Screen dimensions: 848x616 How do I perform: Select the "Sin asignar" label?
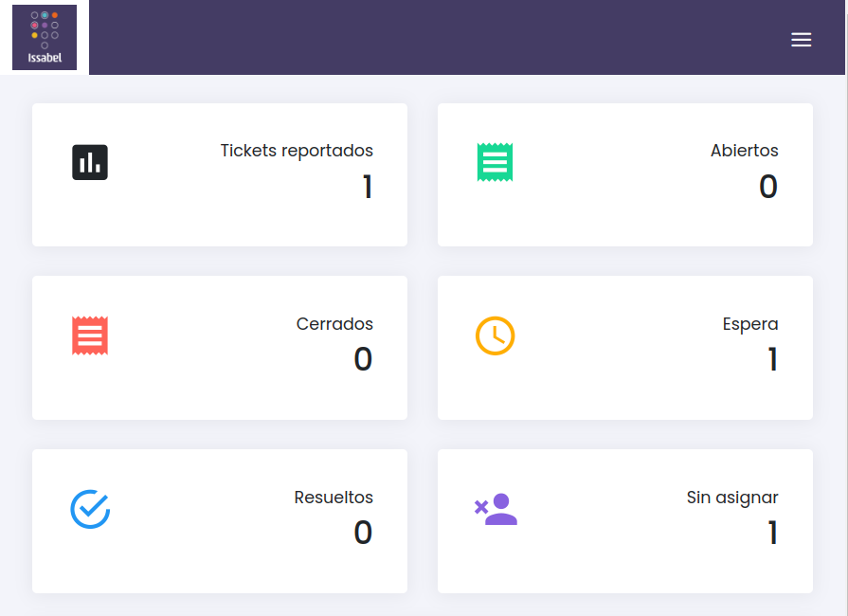732,498
